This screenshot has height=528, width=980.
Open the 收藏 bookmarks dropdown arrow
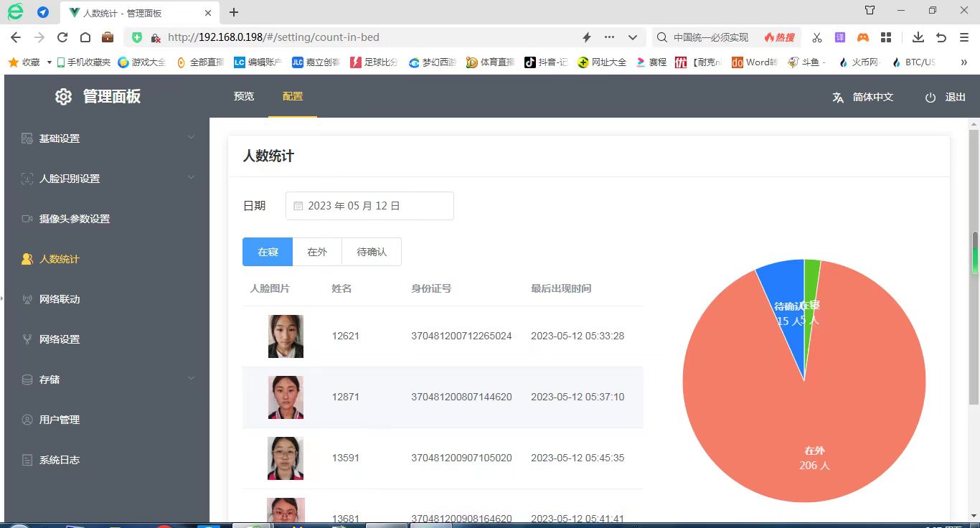click(x=49, y=62)
